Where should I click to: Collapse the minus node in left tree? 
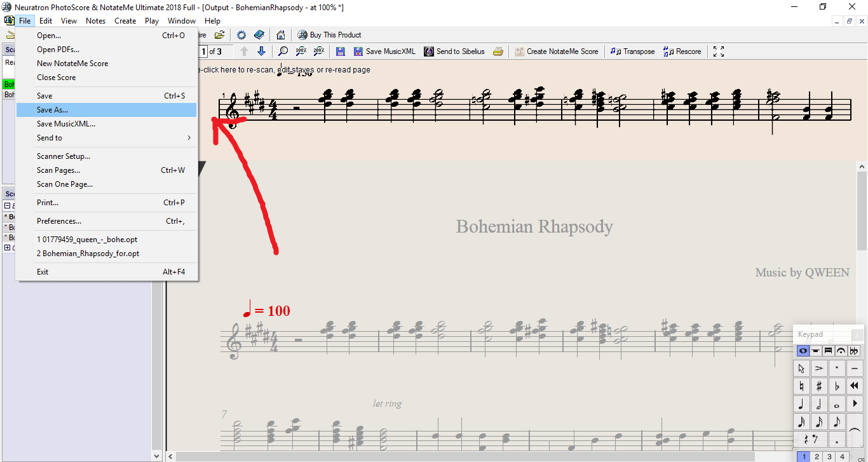8,206
